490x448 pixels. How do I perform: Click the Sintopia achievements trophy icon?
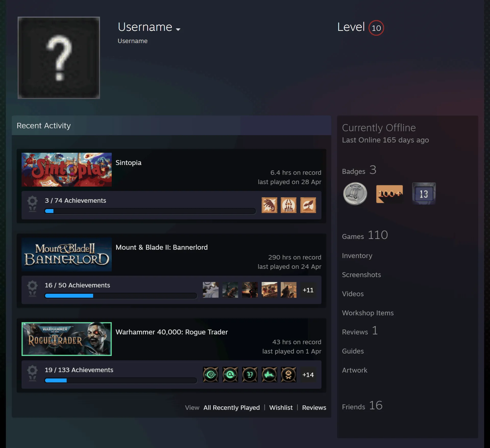[x=32, y=204]
